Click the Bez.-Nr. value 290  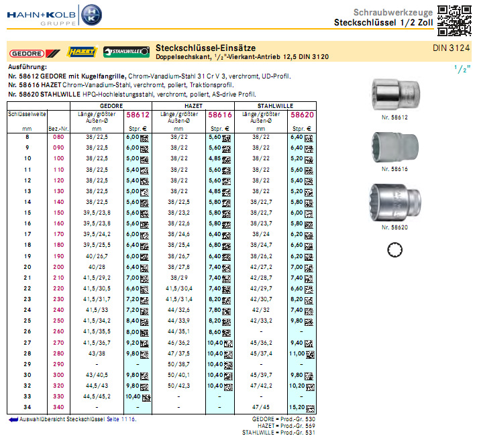(x=58, y=364)
